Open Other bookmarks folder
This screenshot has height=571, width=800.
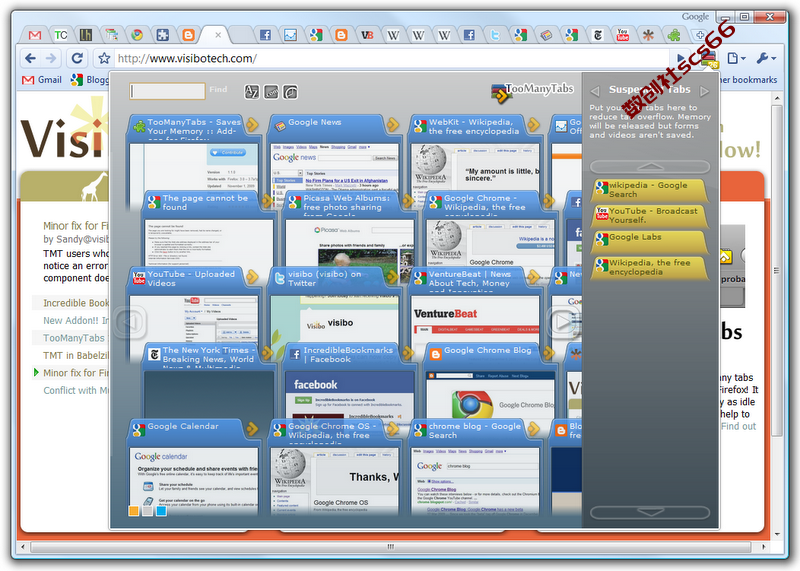(x=747, y=80)
